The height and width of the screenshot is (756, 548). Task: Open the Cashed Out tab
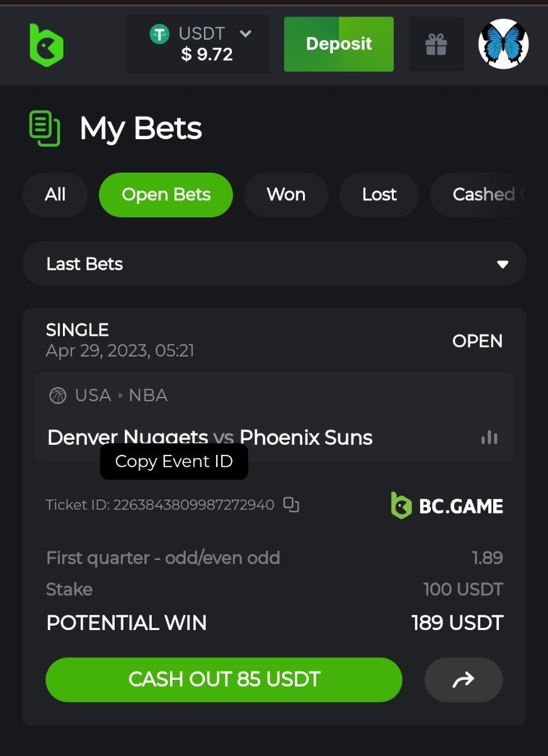[x=479, y=195]
